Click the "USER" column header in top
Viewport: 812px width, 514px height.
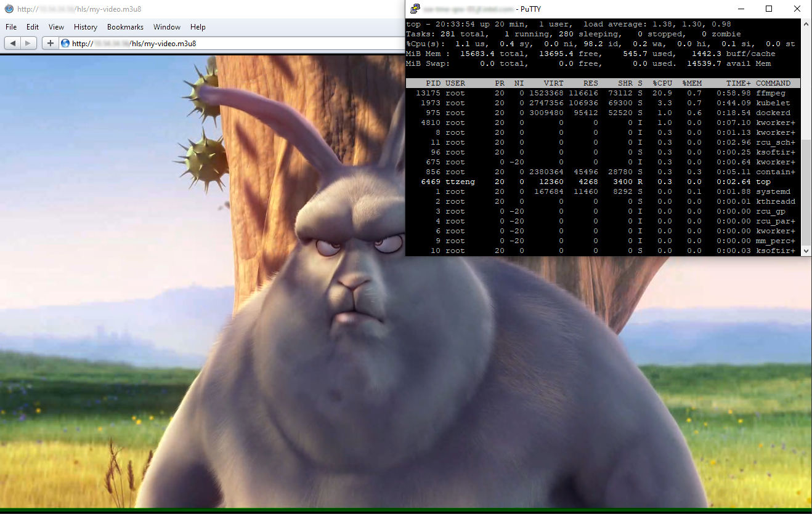(x=455, y=83)
